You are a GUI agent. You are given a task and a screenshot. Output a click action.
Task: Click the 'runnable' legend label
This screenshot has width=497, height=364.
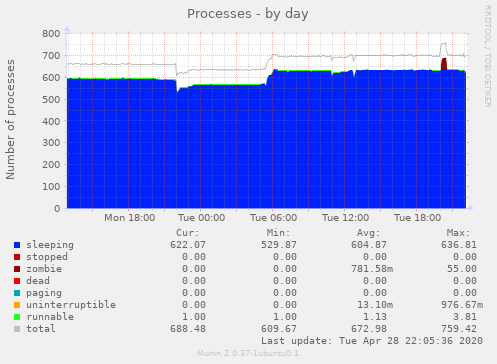coord(50,317)
